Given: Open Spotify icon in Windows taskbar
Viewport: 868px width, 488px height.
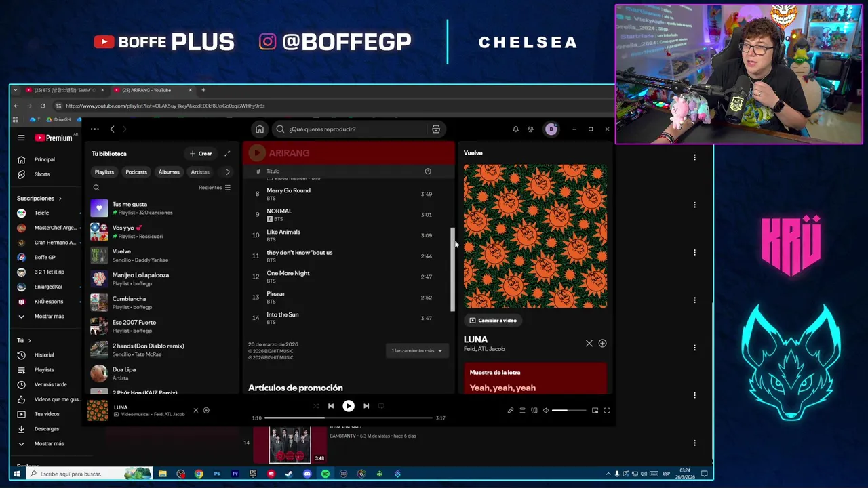Looking at the screenshot, I should tap(325, 474).
